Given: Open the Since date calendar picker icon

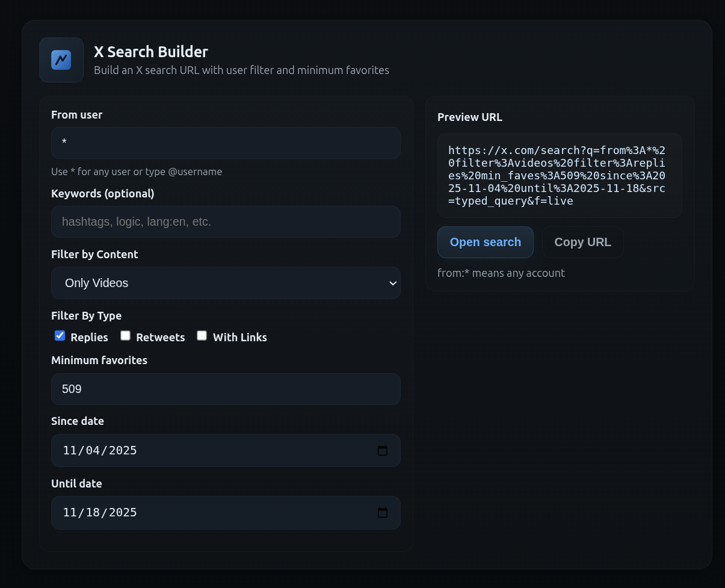Looking at the screenshot, I should [382, 451].
